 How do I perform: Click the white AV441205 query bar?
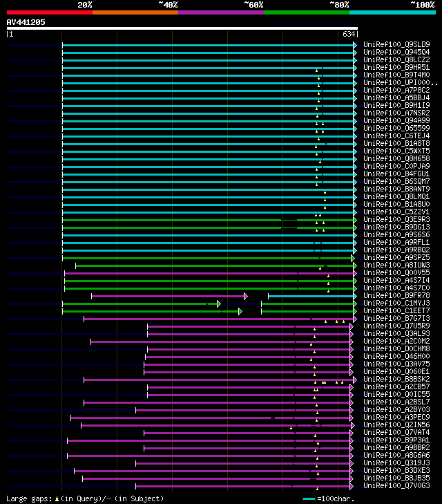pyautogui.click(x=182, y=28)
